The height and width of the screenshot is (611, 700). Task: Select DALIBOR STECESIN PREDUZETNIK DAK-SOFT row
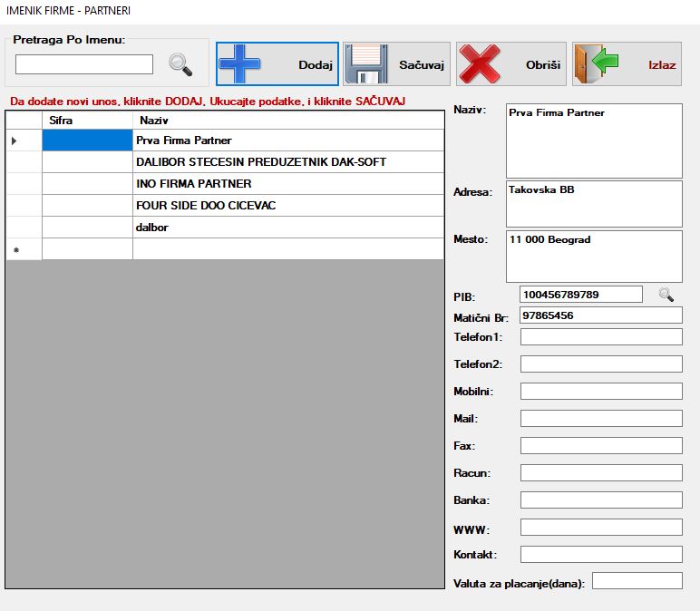click(x=288, y=162)
